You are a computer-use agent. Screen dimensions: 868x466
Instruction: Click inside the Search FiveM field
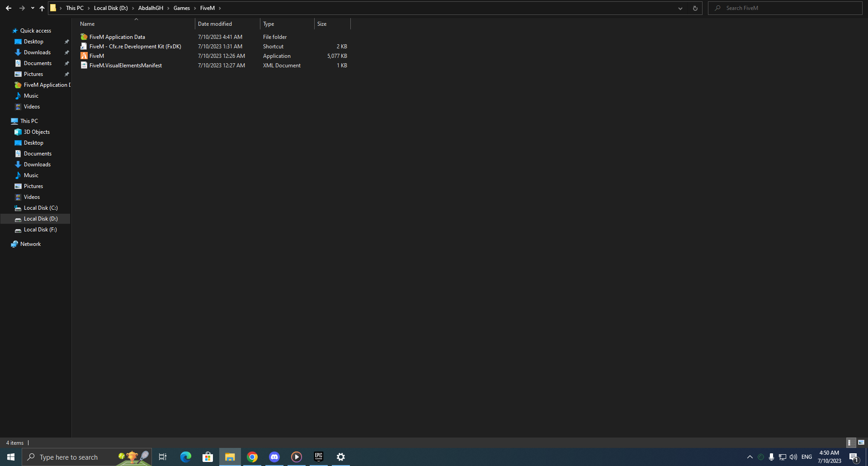click(x=769, y=8)
